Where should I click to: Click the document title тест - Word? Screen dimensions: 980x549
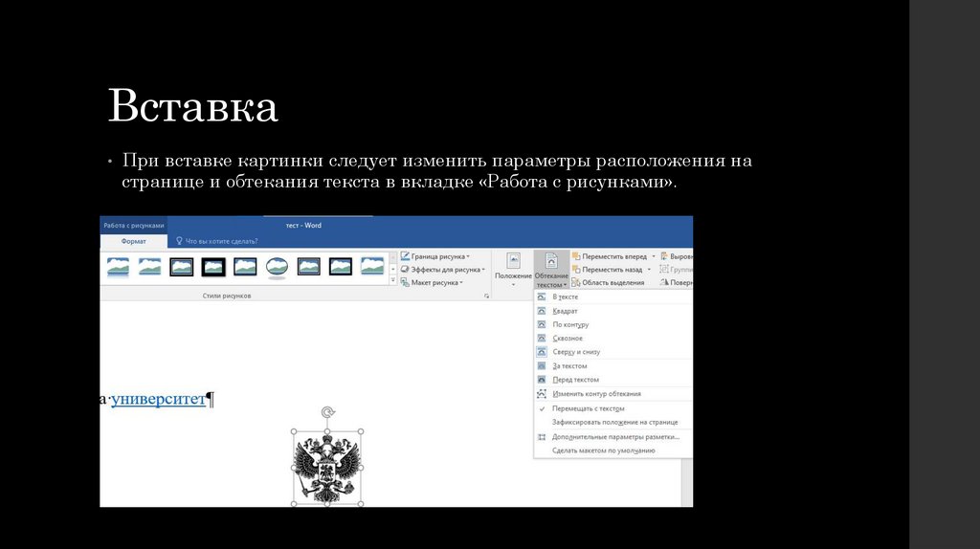303,226
